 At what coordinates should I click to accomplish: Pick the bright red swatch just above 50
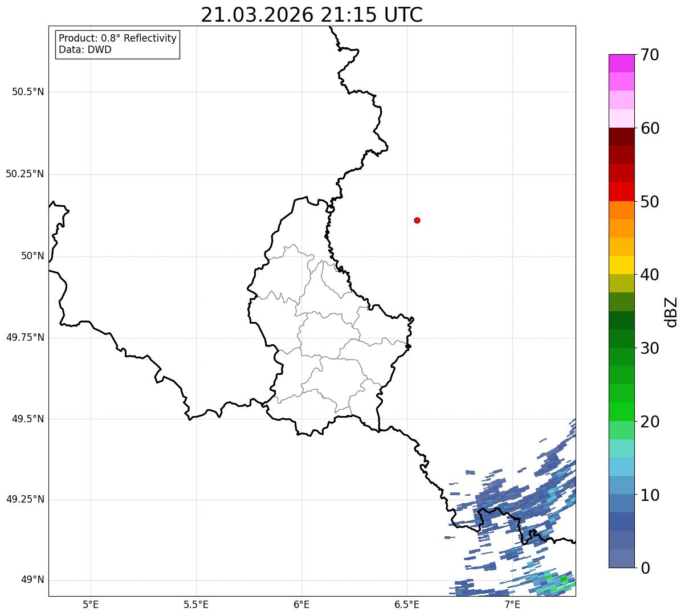point(621,191)
